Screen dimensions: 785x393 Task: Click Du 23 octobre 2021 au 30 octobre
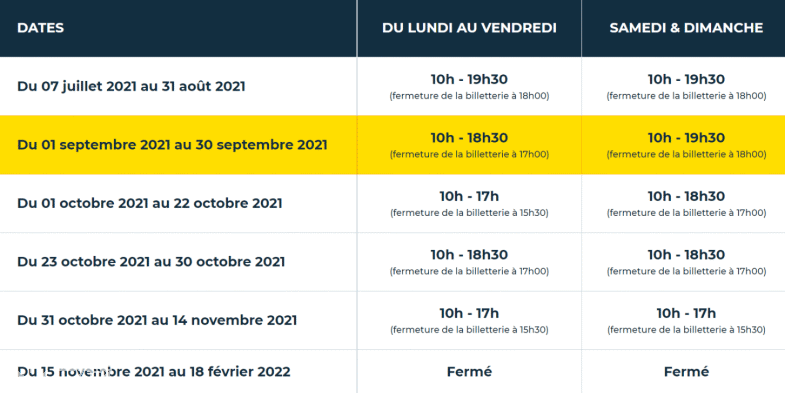click(x=151, y=262)
